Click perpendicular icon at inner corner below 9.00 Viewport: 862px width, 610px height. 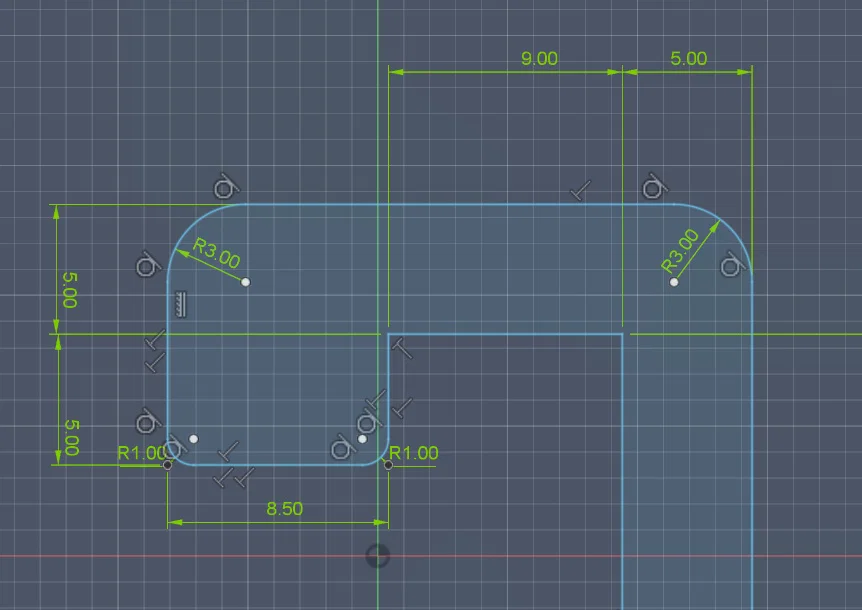402,349
